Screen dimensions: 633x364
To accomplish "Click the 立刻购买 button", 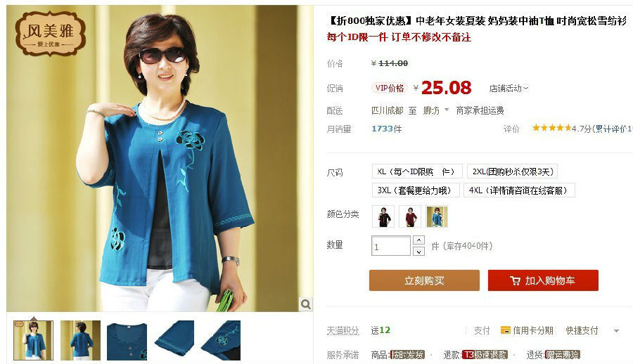I will click(x=424, y=280).
